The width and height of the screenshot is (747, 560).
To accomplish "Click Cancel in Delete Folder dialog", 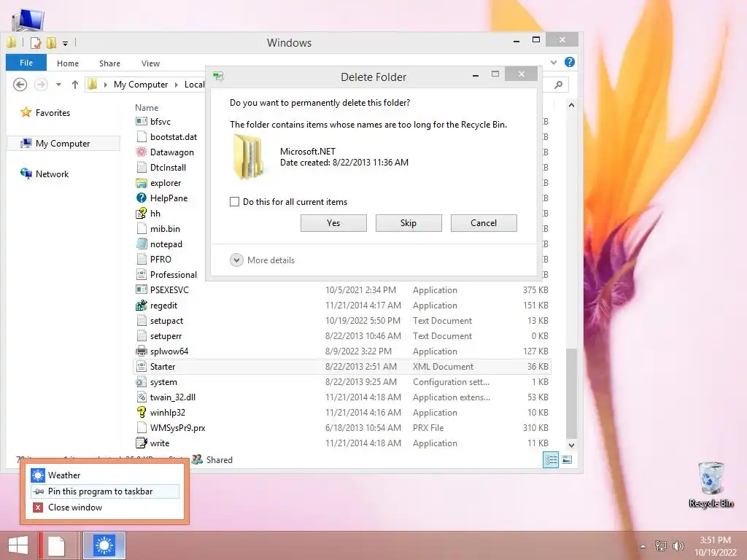I will [x=484, y=223].
